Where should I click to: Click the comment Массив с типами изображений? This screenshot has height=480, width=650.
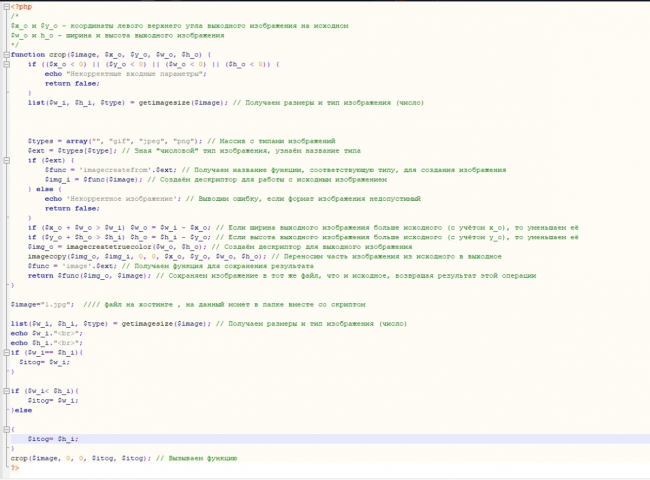coord(272,141)
